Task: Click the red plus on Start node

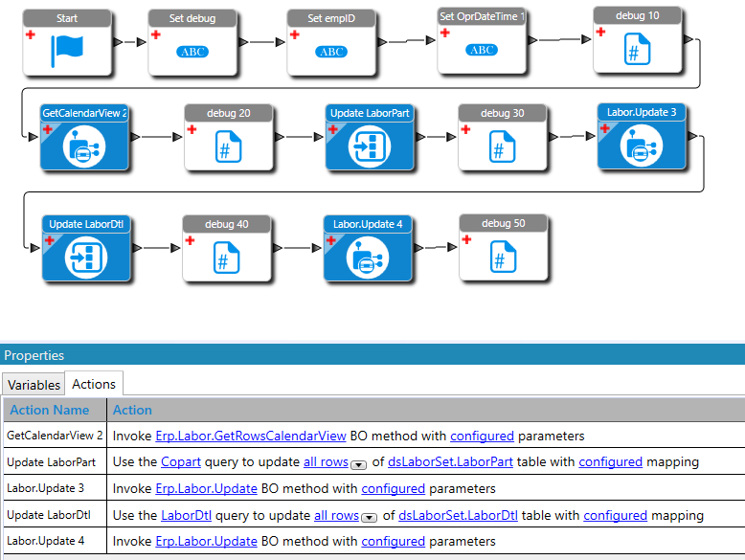Action: (31, 34)
